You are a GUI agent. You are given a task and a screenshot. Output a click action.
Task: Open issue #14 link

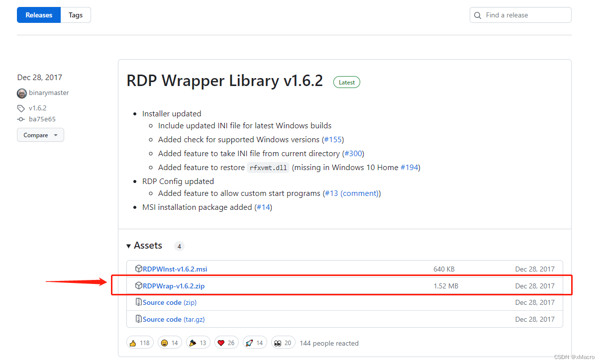[x=263, y=207]
